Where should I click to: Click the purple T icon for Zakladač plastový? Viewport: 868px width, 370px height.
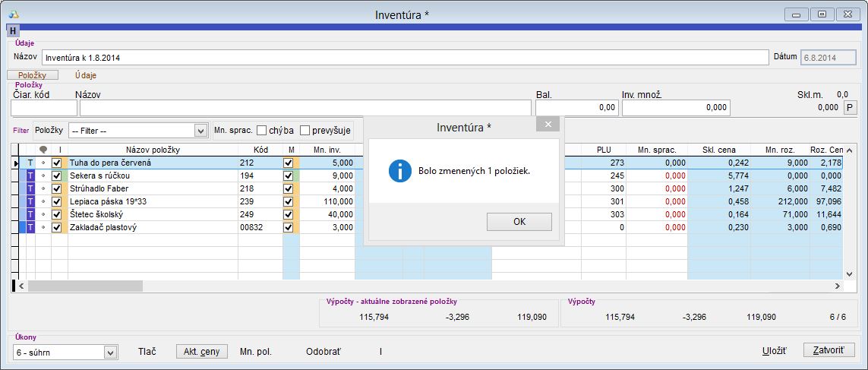point(30,227)
